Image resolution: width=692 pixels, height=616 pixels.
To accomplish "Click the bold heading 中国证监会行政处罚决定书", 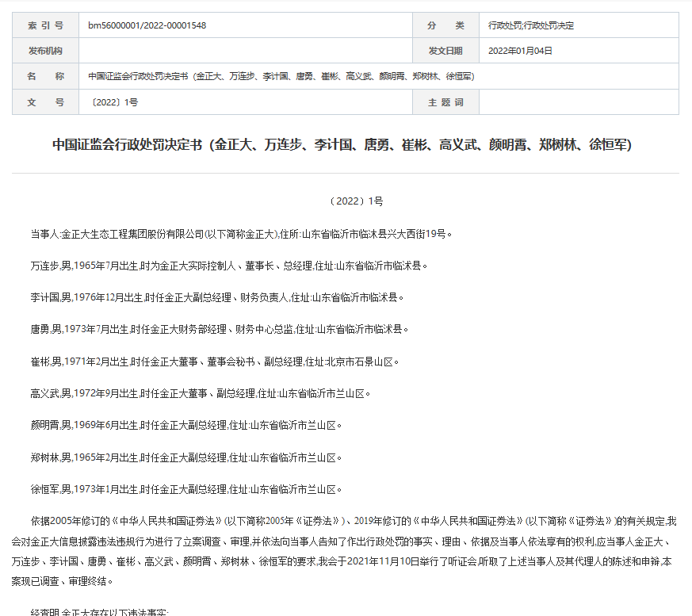I will click(x=342, y=144).
